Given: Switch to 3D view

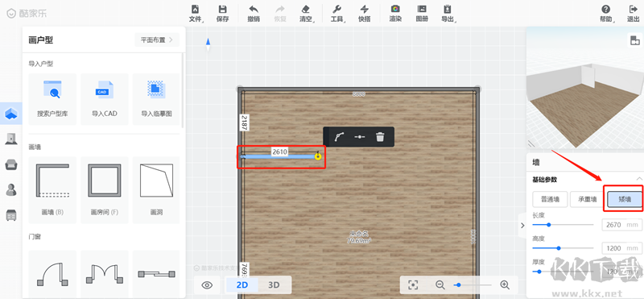Looking at the screenshot, I should click(274, 284).
